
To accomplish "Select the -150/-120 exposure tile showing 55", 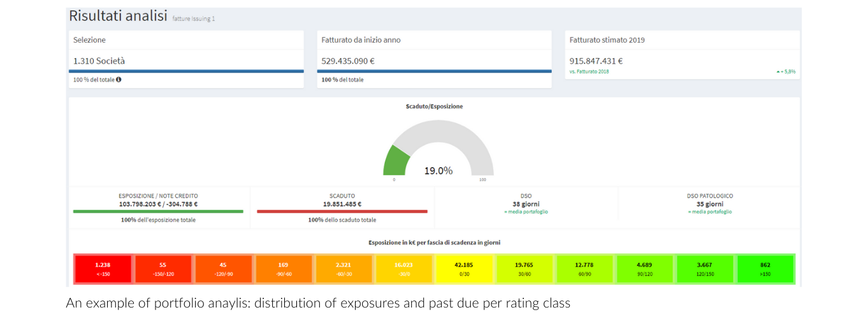I will click(x=163, y=269).
